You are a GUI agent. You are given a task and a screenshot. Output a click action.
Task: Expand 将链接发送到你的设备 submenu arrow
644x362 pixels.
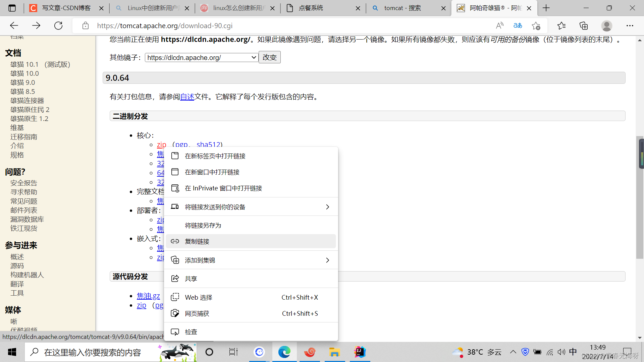328,207
